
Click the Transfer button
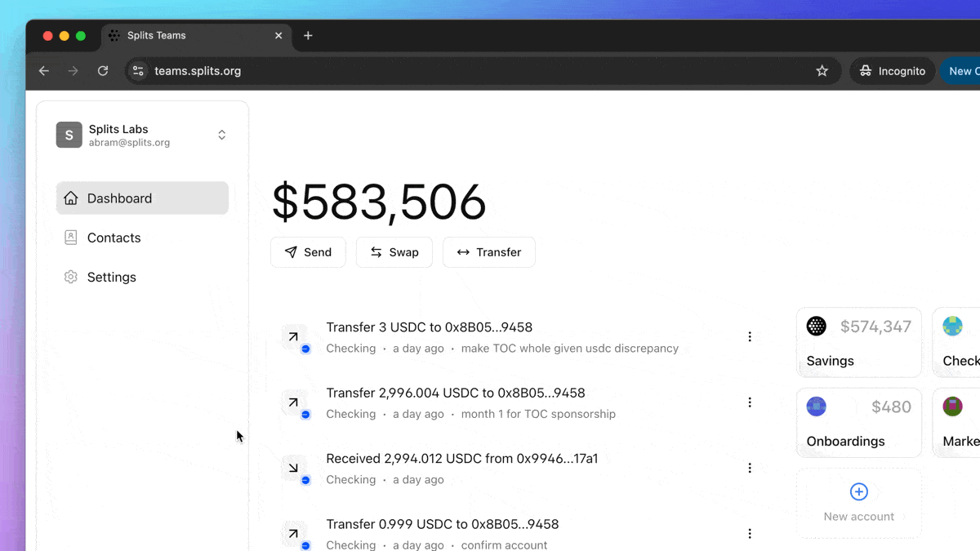click(489, 252)
